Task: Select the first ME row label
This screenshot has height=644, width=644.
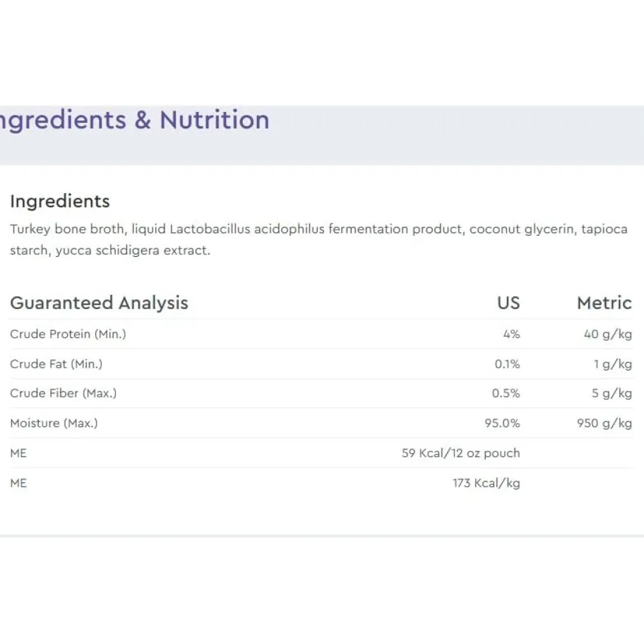Action: [19, 453]
